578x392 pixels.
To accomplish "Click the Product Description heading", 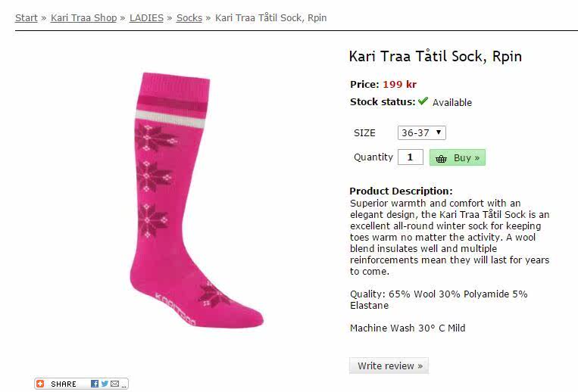I will pos(401,191).
